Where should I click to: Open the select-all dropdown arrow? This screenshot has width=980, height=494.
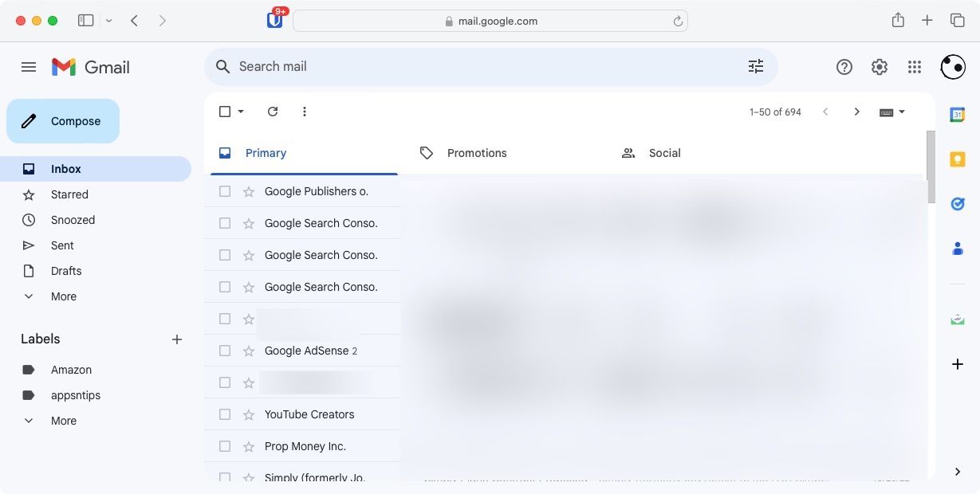pos(241,112)
